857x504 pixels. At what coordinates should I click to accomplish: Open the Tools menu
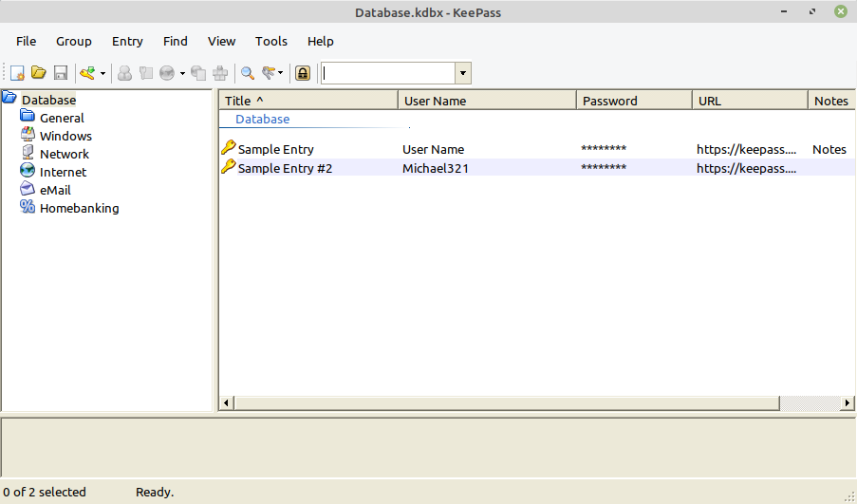271,41
